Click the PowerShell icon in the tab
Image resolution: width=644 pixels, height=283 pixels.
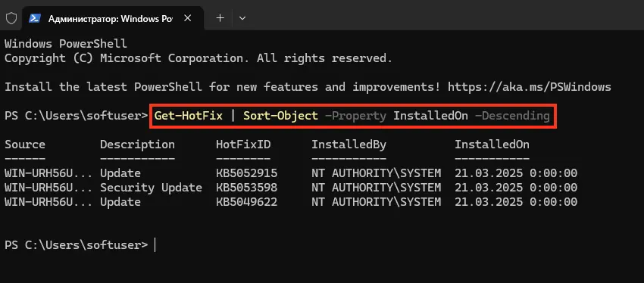pyautogui.click(x=35, y=18)
